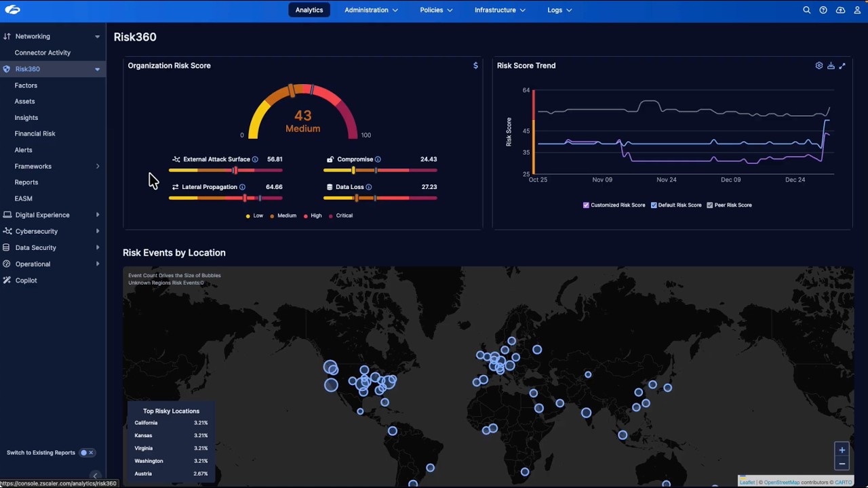The width and height of the screenshot is (868, 488).
Task: Click the Lateral Propagation arrows icon
Action: click(x=176, y=187)
